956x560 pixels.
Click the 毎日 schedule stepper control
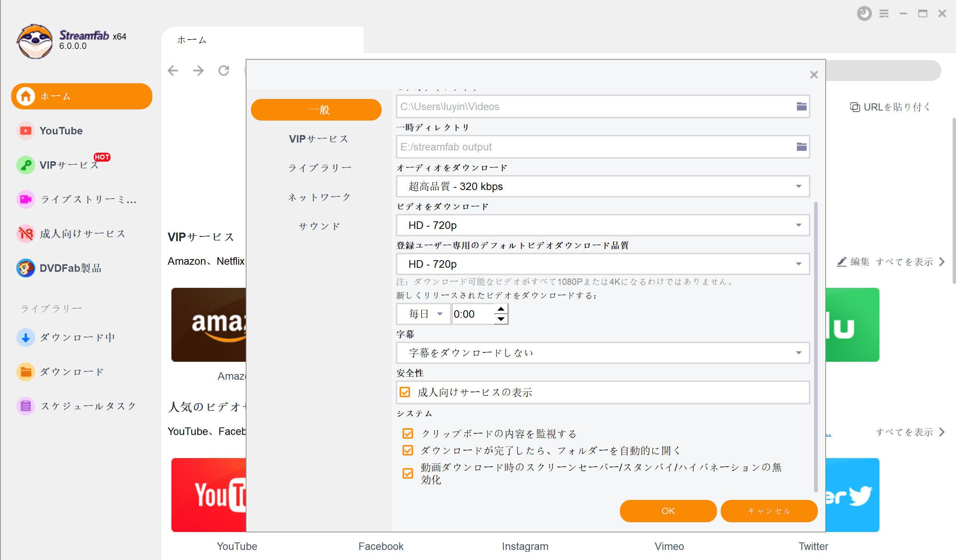click(499, 313)
